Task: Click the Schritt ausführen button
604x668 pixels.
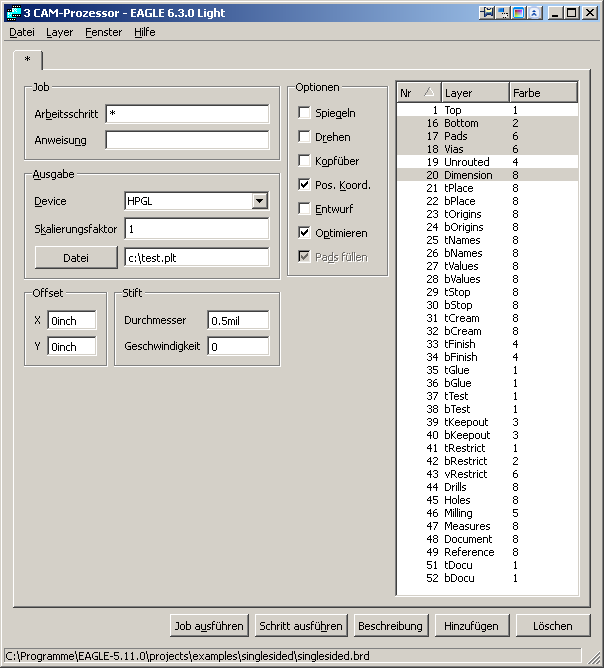Action: 301,626
